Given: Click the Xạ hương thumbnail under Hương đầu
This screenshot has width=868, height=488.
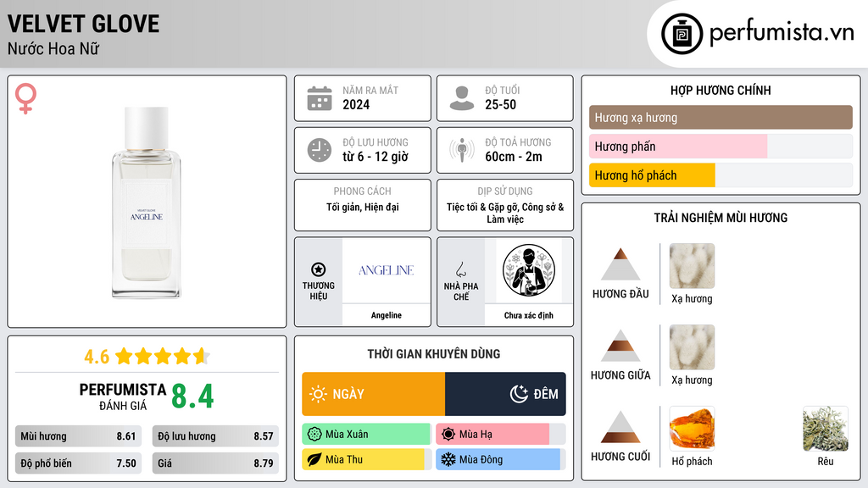Looking at the screenshot, I should 692,265.
